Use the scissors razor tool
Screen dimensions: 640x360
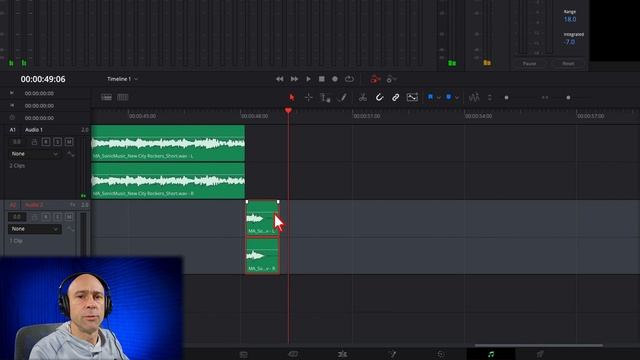click(362, 98)
